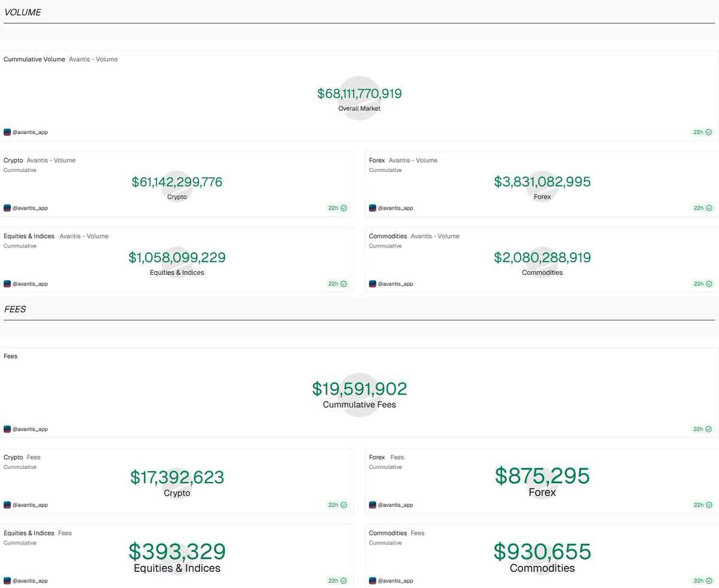Click avatar icon in the Forex Fees card
719x588 pixels.
click(373, 505)
